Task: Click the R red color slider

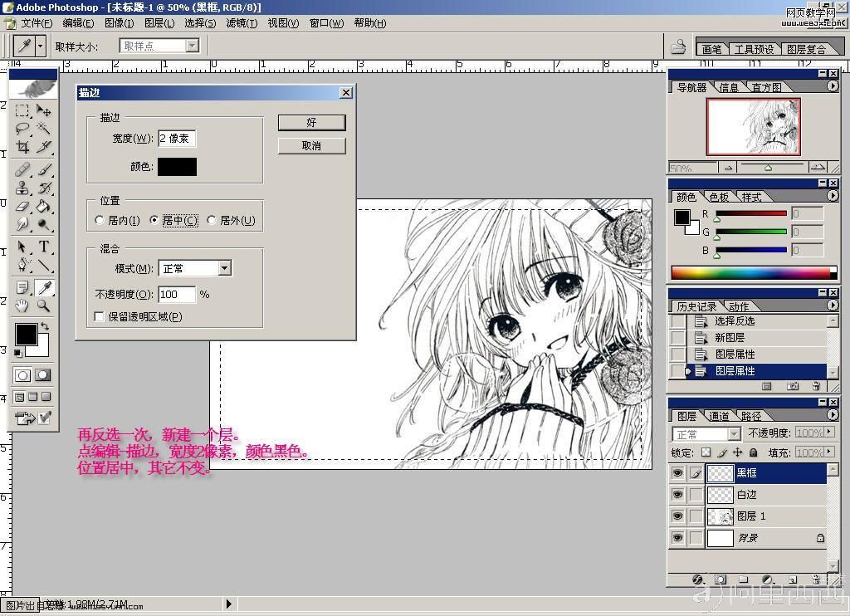Action: pos(750,213)
